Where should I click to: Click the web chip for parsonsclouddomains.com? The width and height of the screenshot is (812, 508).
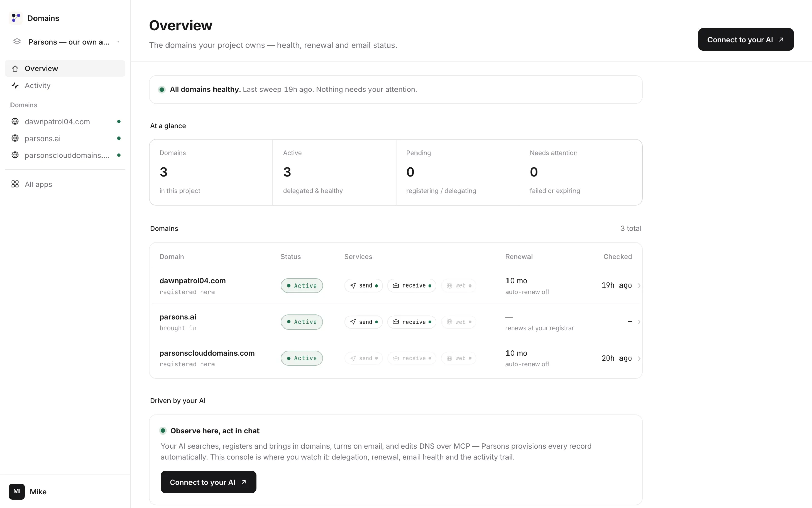click(x=458, y=358)
